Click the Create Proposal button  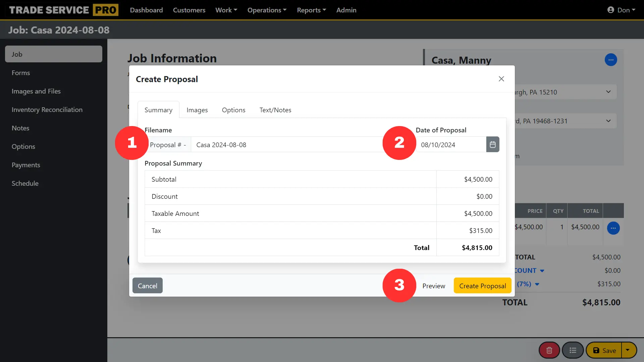click(482, 285)
